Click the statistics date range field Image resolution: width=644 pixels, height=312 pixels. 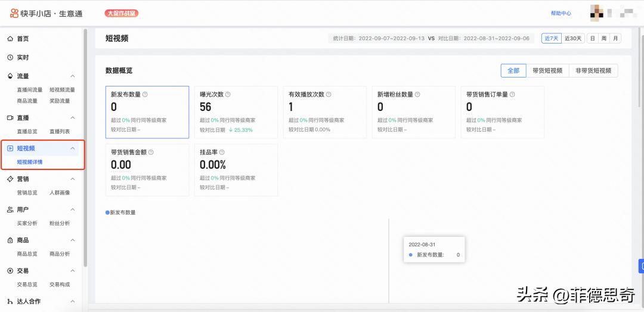pyautogui.click(x=431, y=39)
